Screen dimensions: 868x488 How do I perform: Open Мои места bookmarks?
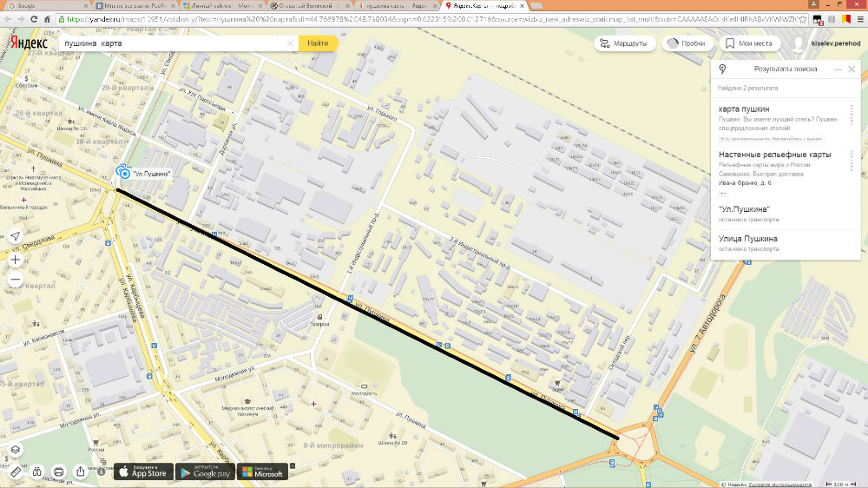click(x=748, y=43)
